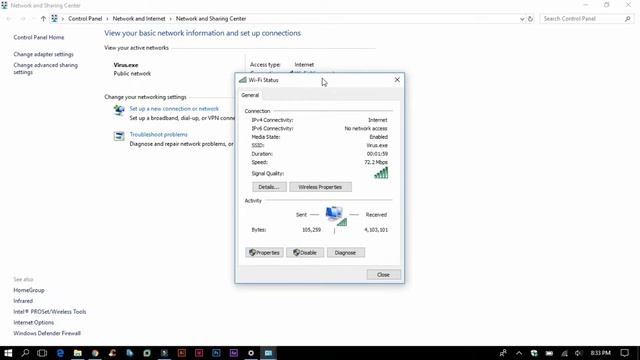Open Internet Options link

[x=33, y=322]
